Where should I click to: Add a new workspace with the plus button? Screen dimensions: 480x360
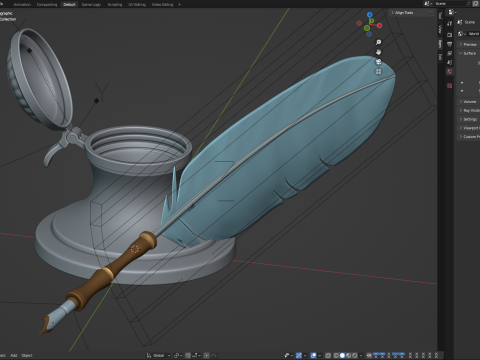point(180,4)
